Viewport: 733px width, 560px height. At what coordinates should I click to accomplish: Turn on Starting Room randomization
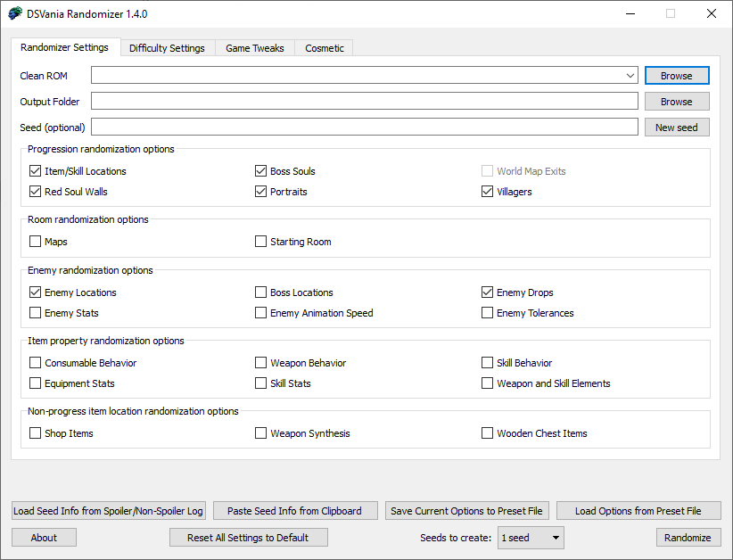(x=261, y=242)
